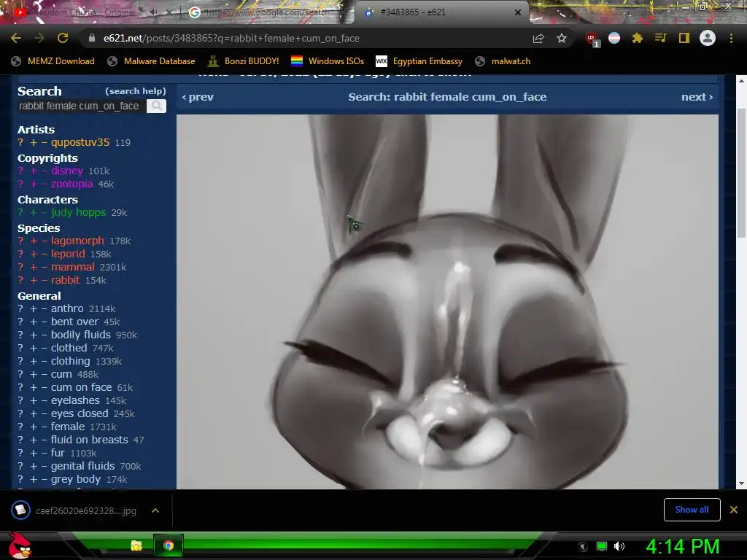This screenshot has height=560, width=747.
Task: Close the e621 tab
Action: coord(518,13)
